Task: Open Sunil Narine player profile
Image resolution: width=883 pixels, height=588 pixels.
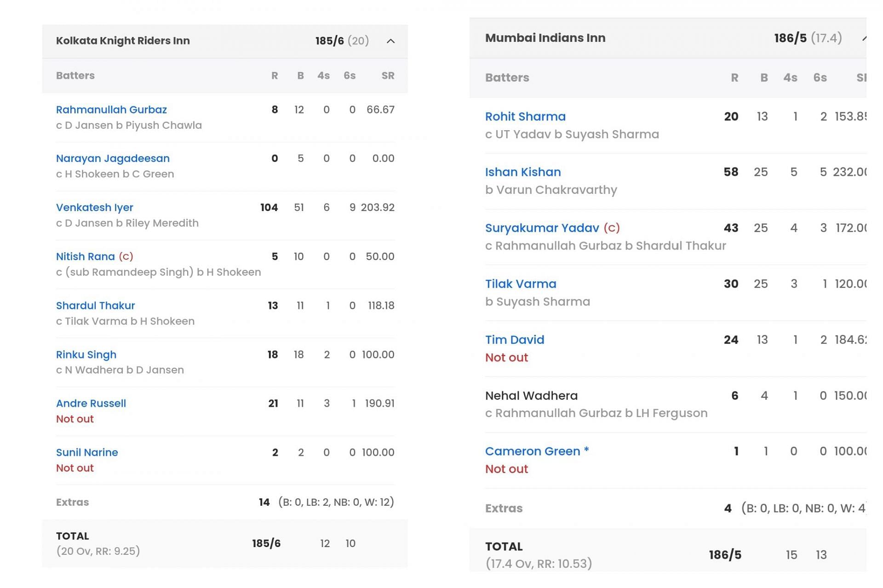Action: coord(87,452)
